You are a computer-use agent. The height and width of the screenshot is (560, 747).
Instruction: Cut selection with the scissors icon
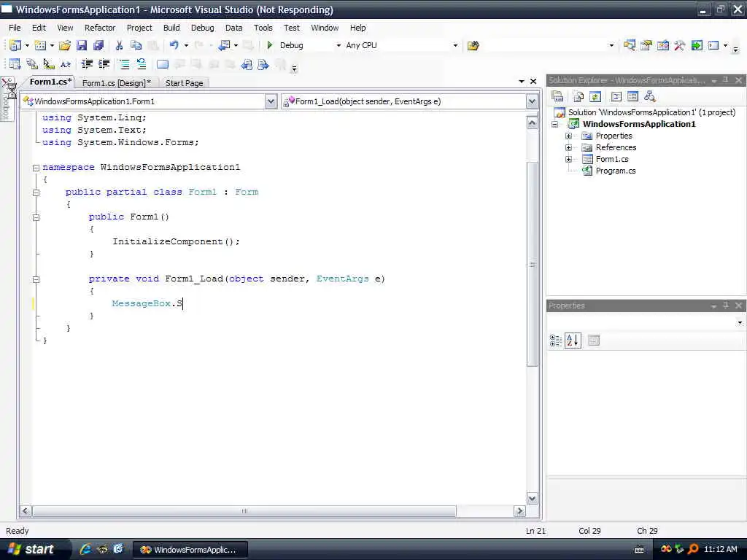pos(119,45)
